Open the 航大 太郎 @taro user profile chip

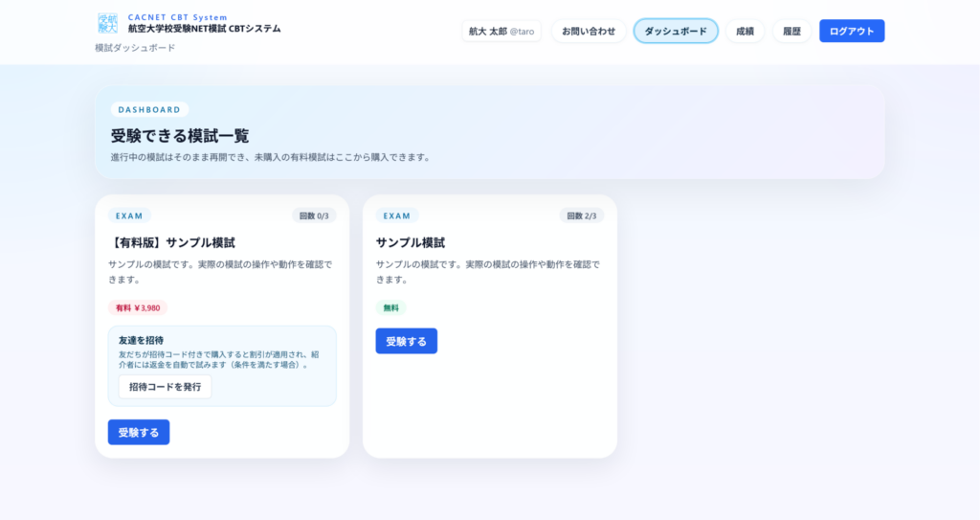click(501, 32)
